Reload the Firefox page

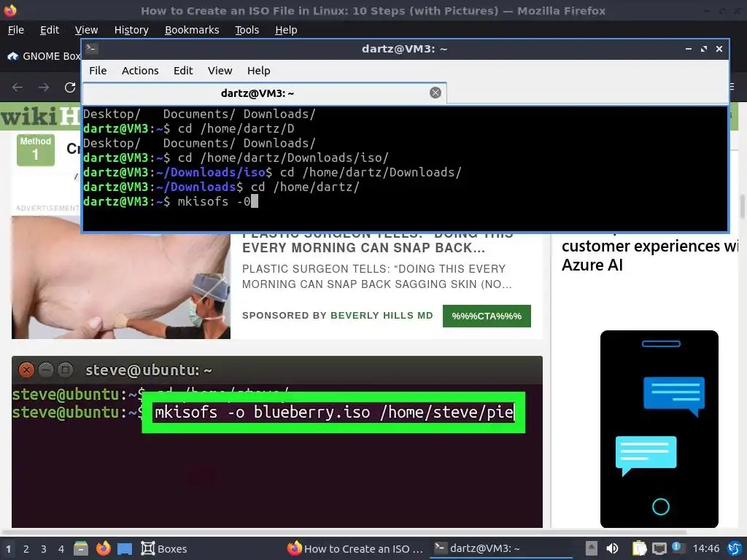click(x=70, y=87)
